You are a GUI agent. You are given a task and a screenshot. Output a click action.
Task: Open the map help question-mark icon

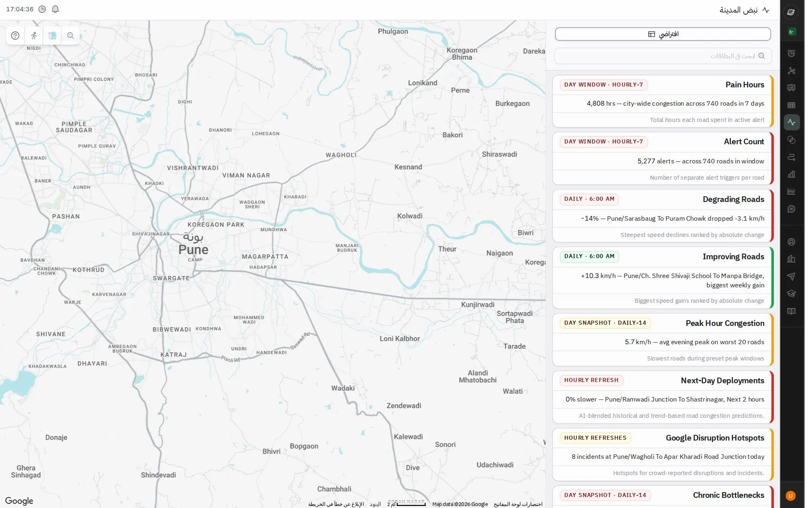tap(15, 35)
